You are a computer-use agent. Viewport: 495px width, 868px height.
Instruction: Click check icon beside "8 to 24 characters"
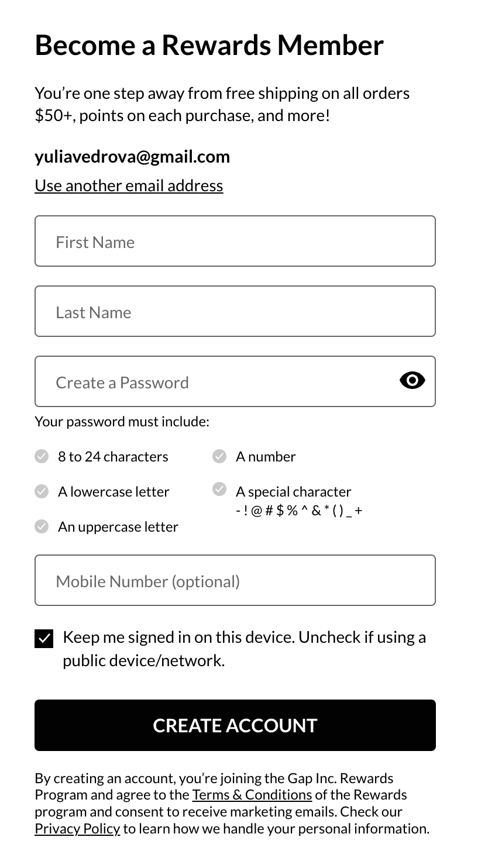click(x=42, y=456)
